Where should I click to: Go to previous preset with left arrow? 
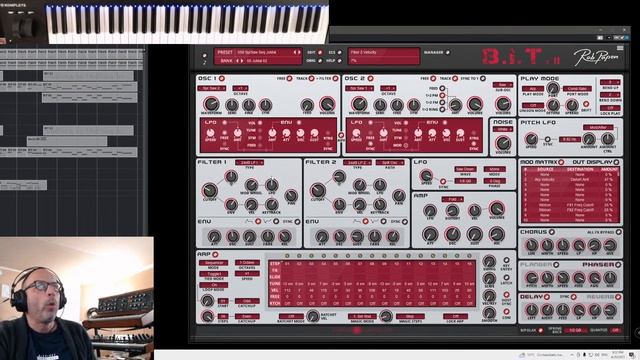295,52
